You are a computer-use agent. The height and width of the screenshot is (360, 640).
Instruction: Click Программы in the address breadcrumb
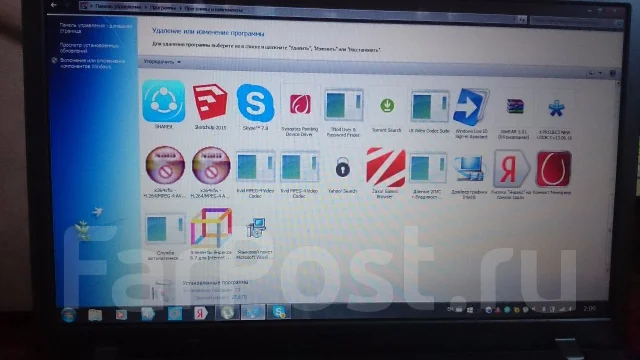tap(163, 8)
